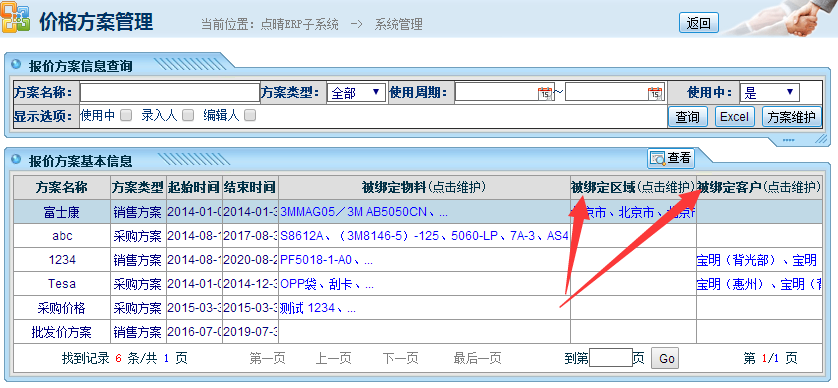Check the 编辑人 checkbox
838x388 pixels.
(250, 115)
